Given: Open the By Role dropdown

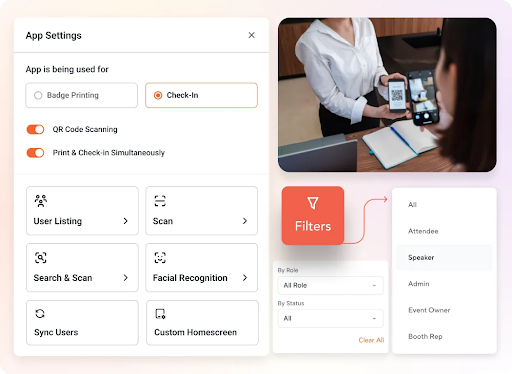Looking at the screenshot, I should click(x=330, y=285).
